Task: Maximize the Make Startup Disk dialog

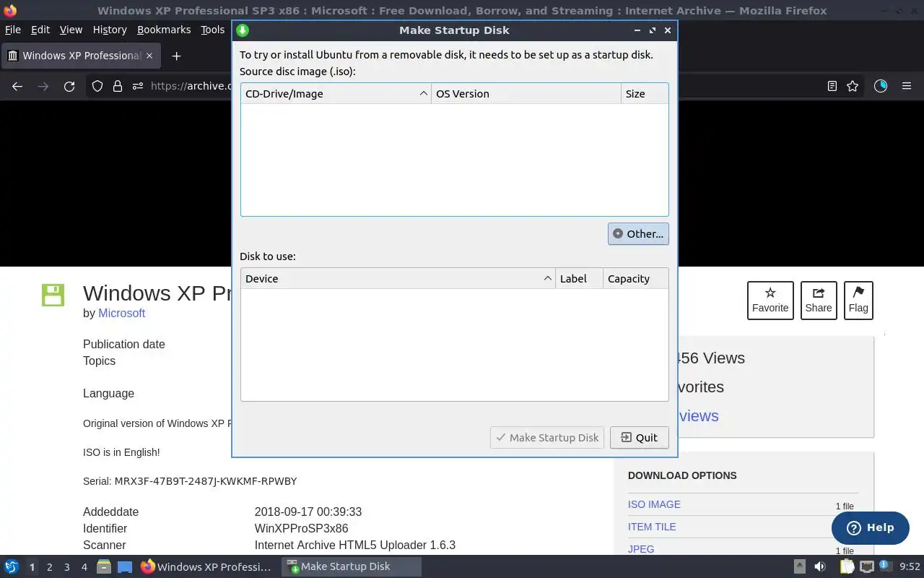Action: tap(653, 30)
